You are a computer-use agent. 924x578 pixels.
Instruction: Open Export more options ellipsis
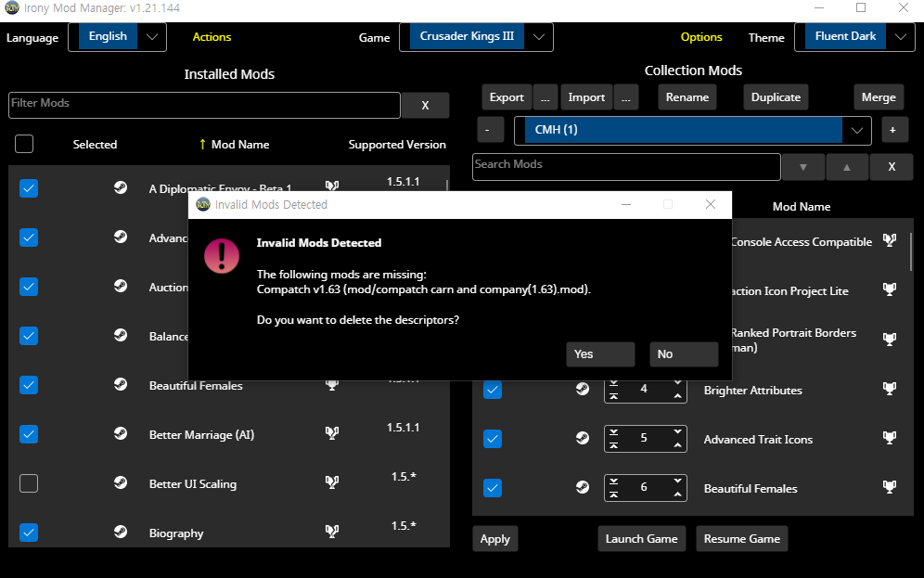pos(545,97)
